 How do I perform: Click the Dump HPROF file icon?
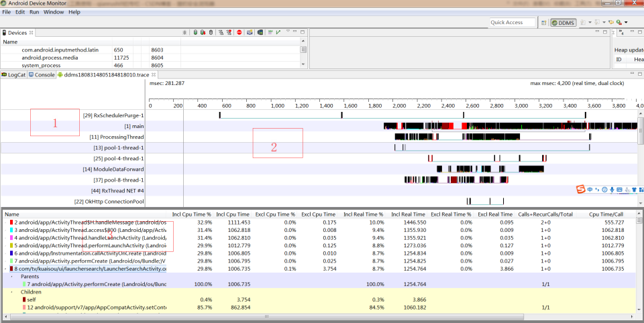click(x=203, y=32)
